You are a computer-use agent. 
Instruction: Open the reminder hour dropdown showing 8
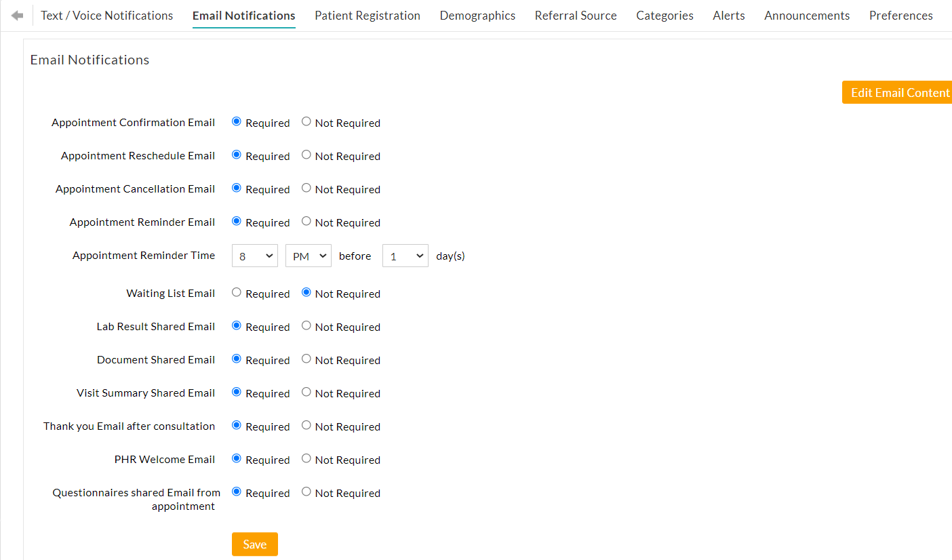[x=254, y=256]
